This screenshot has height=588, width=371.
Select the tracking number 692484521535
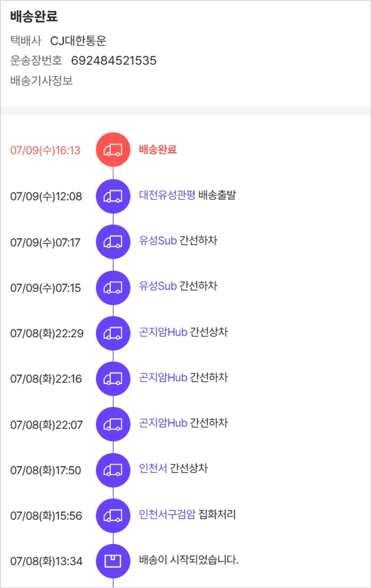click(114, 61)
